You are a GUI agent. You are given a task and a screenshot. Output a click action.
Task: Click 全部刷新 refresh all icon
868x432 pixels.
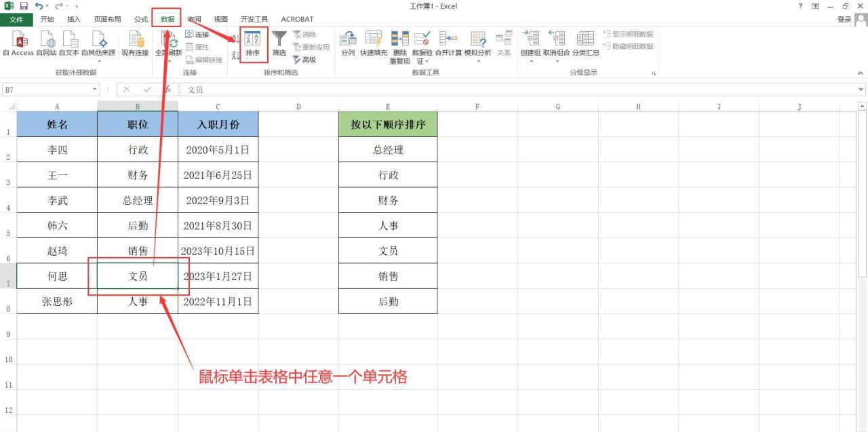pos(168,43)
